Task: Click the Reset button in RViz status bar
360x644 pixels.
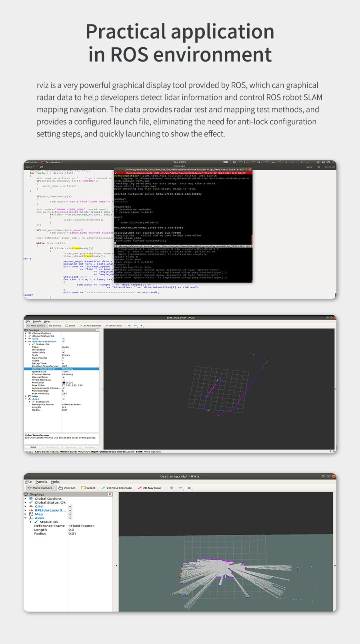Action: (29, 452)
